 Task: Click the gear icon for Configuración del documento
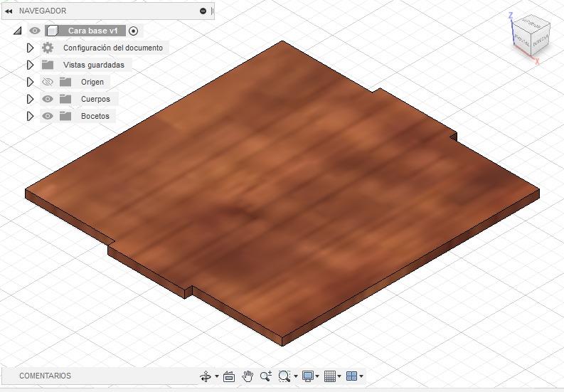(x=48, y=48)
